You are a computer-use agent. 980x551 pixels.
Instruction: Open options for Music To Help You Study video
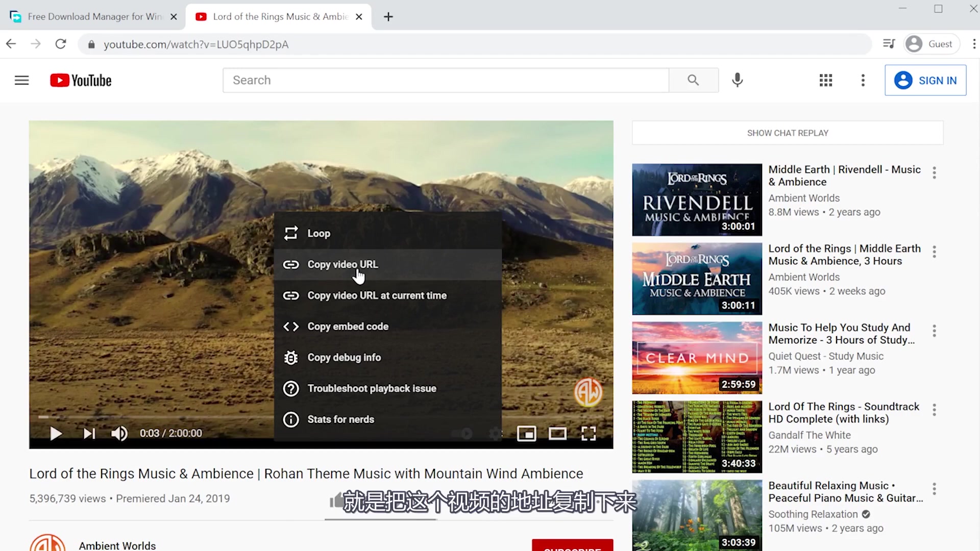pos(934,331)
